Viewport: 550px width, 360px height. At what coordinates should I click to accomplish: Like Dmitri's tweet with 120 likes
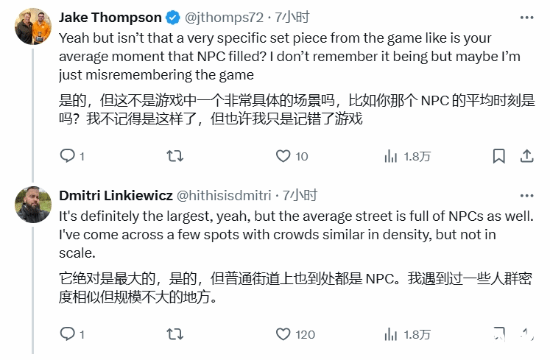(295, 334)
